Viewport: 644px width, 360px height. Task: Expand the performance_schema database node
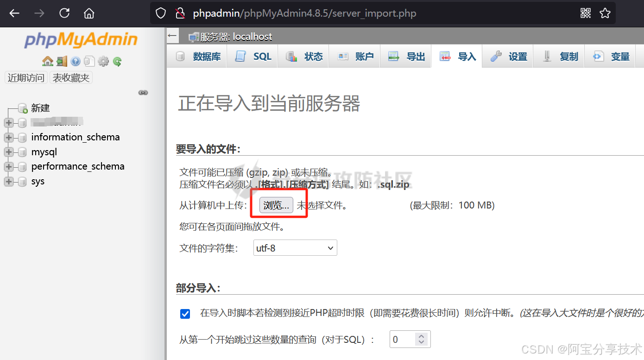coord(8,166)
